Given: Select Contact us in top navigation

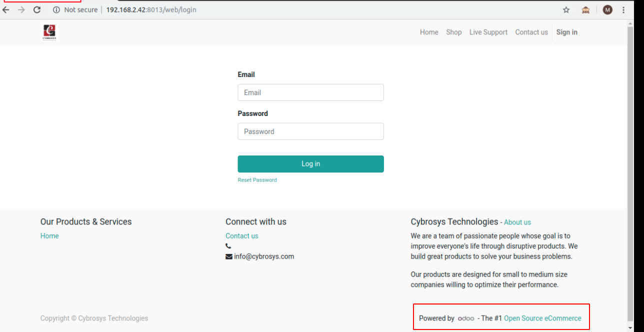Looking at the screenshot, I should (x=531, y=32).
